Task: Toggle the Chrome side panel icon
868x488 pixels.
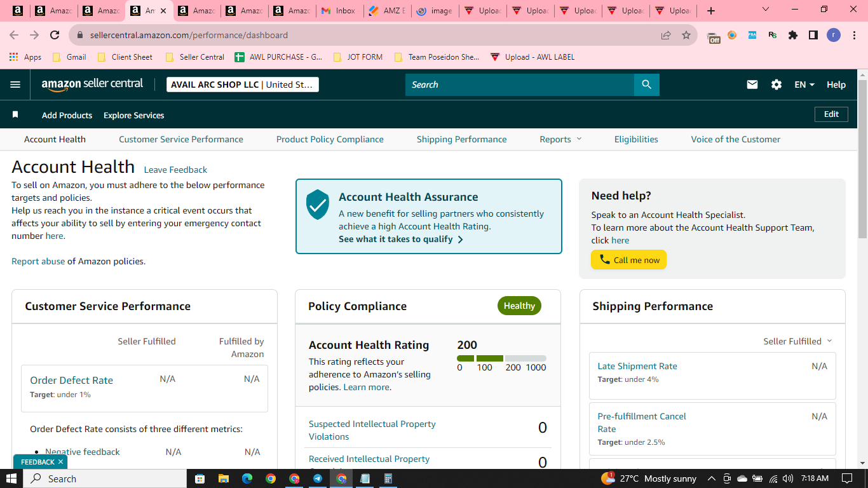Action: [x=813, y=35]
